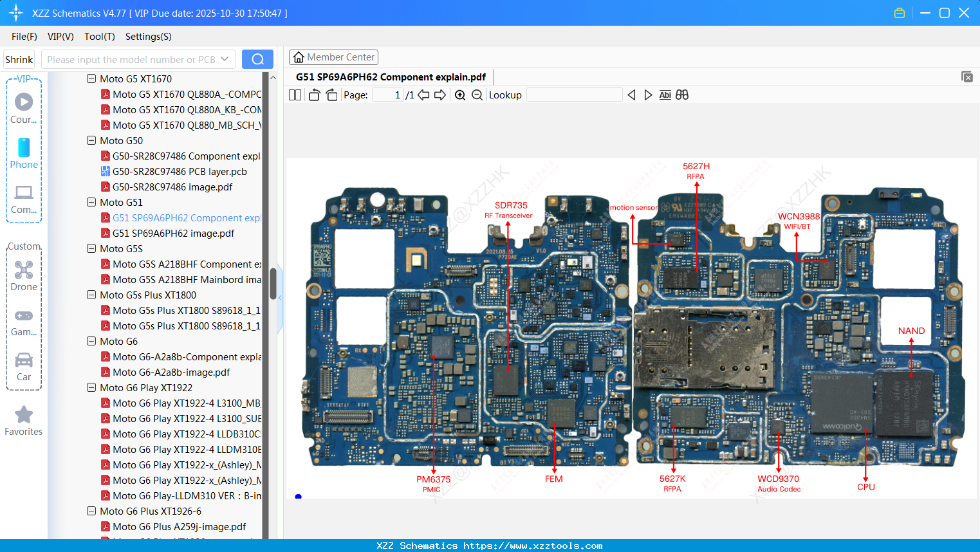Zoom in on the PDF page
Image resolution: width=980 pixels, height=552 pixels.
tap(459, 95)
